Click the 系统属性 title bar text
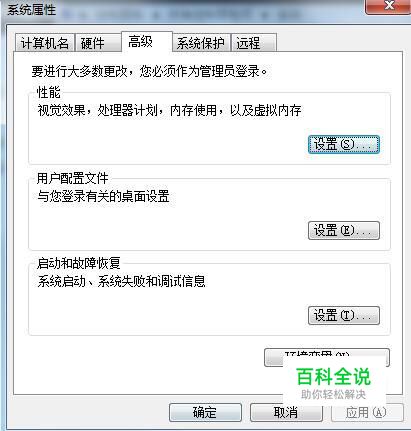 click(31, 10)
